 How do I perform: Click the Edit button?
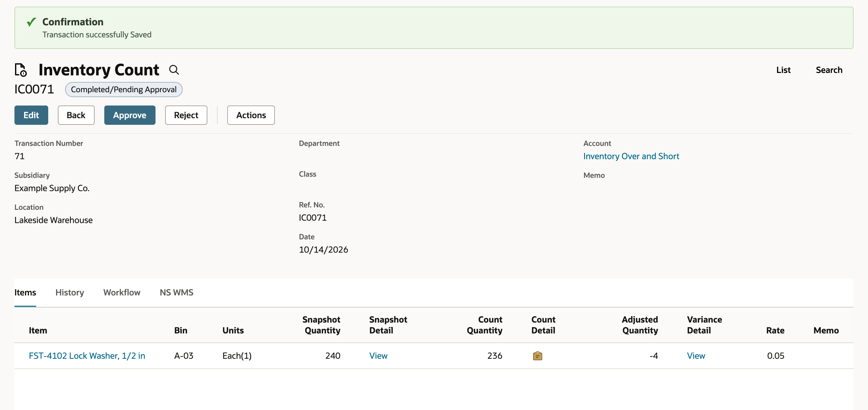(x=31, y=115)
